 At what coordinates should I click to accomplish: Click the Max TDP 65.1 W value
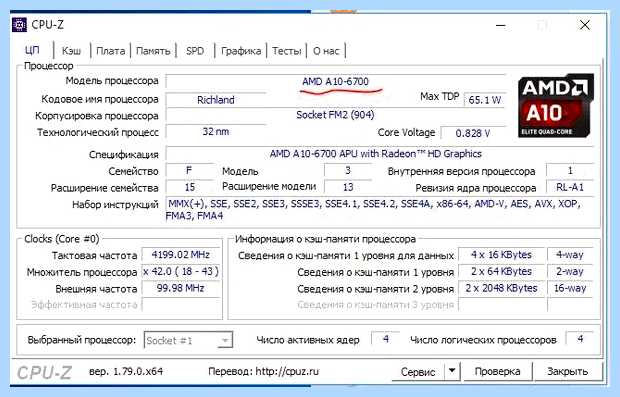coord(484,100)
